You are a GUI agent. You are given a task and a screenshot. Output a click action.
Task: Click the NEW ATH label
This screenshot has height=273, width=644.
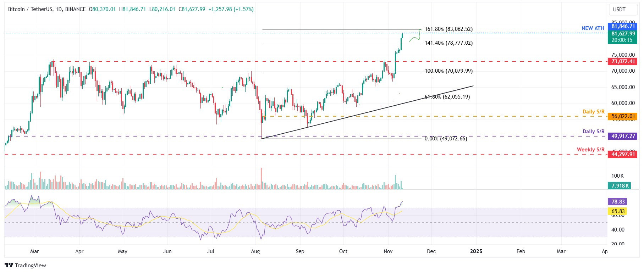pyautogui.click(x=593, y=28)
